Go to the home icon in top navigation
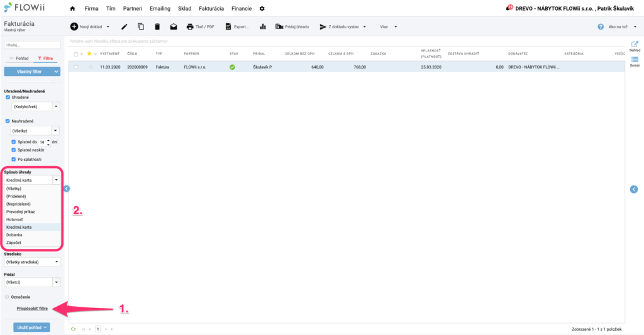644x335 pixels. (73, 9)
